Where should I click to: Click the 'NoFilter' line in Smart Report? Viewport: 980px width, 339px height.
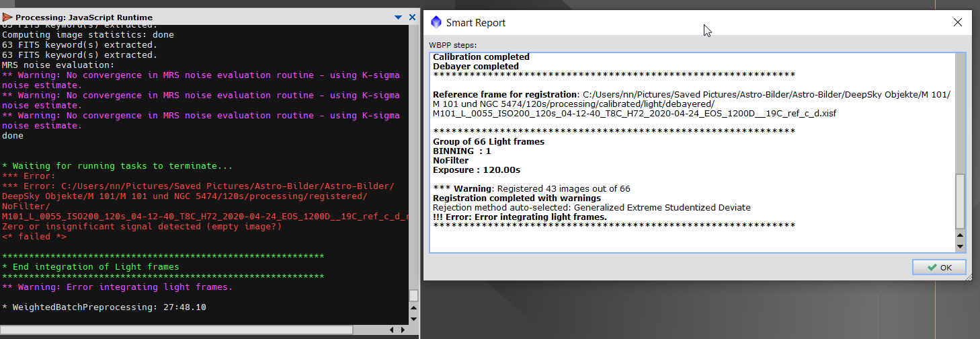point(450,161)
